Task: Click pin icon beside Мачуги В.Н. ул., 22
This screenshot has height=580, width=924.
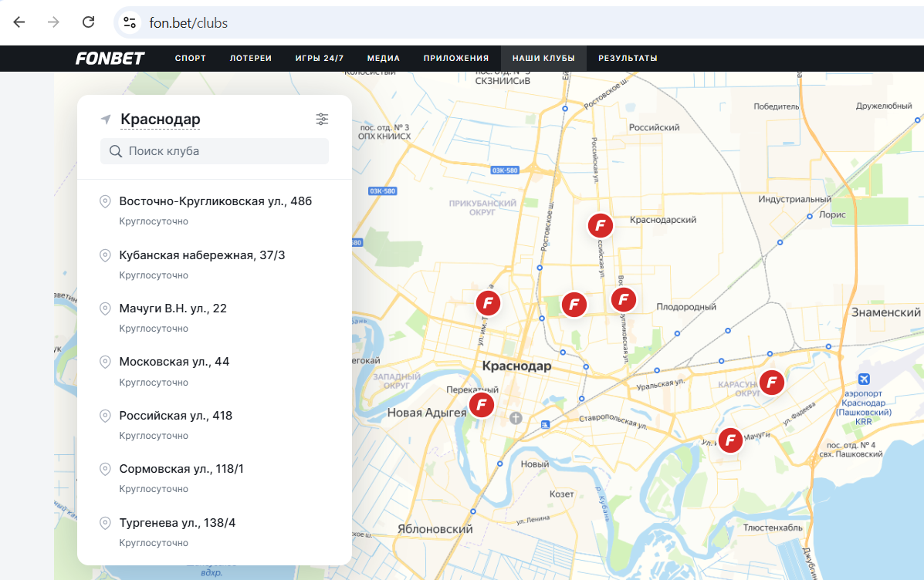Action: (105, 309)
